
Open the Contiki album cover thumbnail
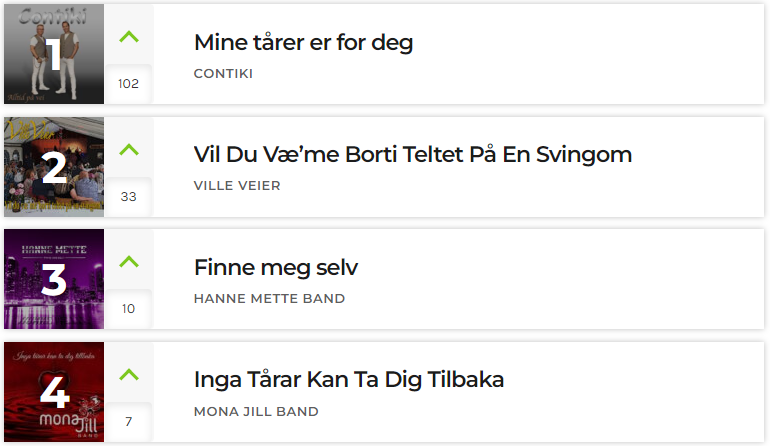point(54,54)
